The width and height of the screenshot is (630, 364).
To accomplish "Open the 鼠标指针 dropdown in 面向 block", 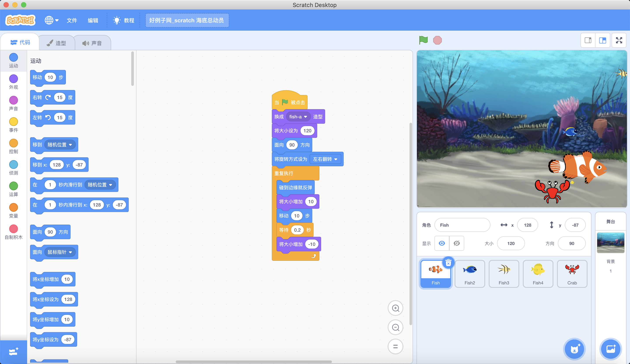I will point(60,252).
